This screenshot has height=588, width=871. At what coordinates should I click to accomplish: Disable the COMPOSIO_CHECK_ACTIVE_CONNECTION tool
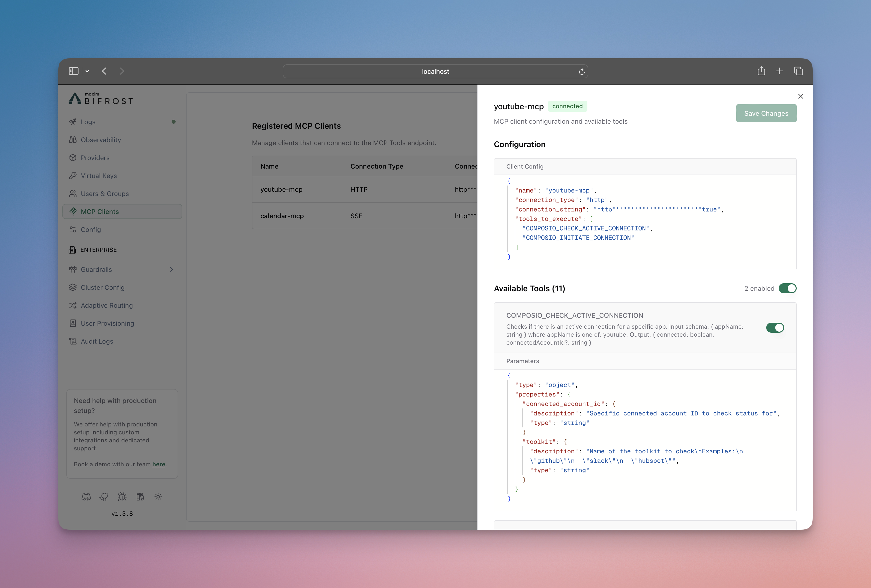point(775,328)
